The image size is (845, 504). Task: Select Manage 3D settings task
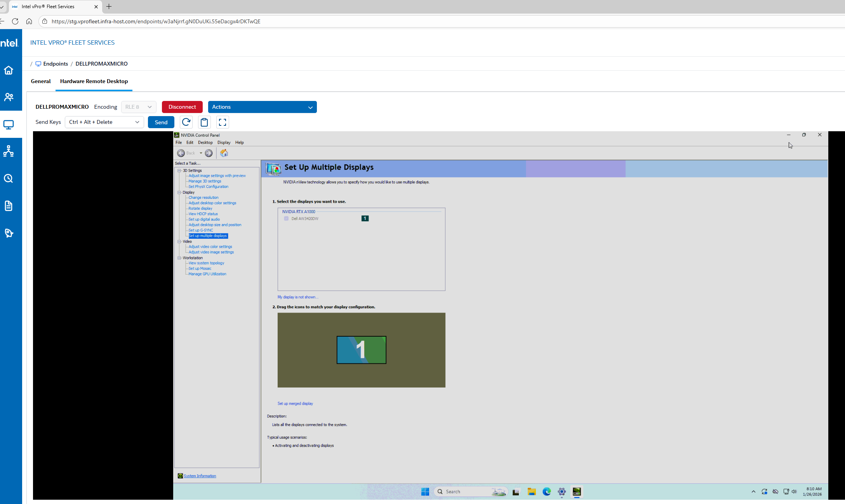(x=205, y=181)
